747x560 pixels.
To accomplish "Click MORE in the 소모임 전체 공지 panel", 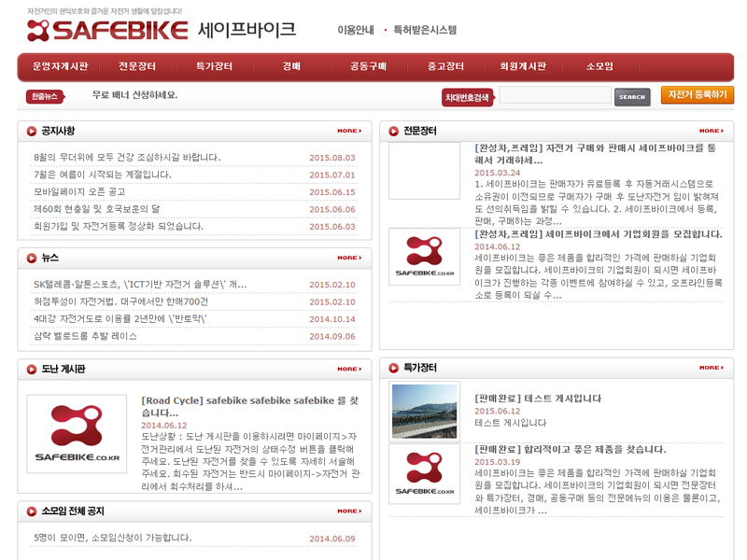I will pos(349,511).
